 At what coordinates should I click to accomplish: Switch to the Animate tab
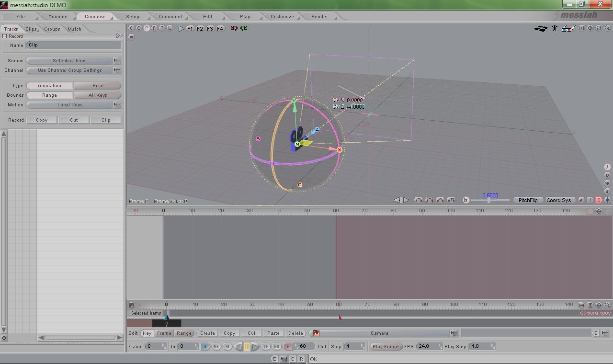click(58, 16)
